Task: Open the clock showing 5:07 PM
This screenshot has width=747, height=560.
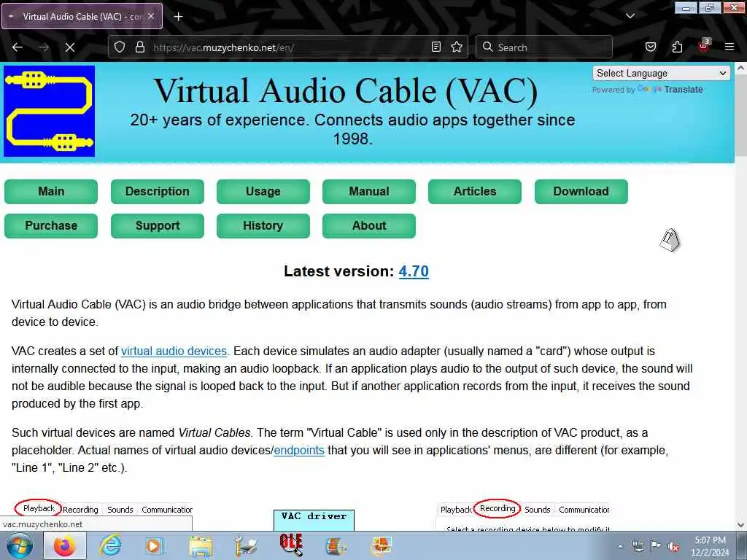Action: 710,546
